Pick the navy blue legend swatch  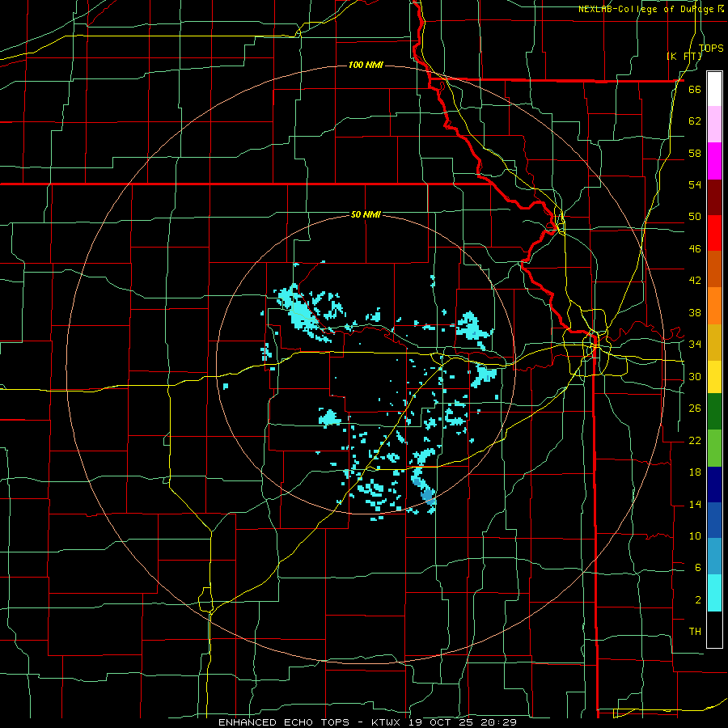point(714,485)
